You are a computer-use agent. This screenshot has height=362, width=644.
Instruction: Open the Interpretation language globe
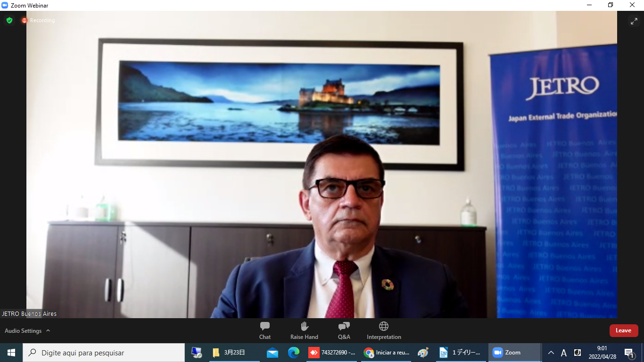[384, 326]
